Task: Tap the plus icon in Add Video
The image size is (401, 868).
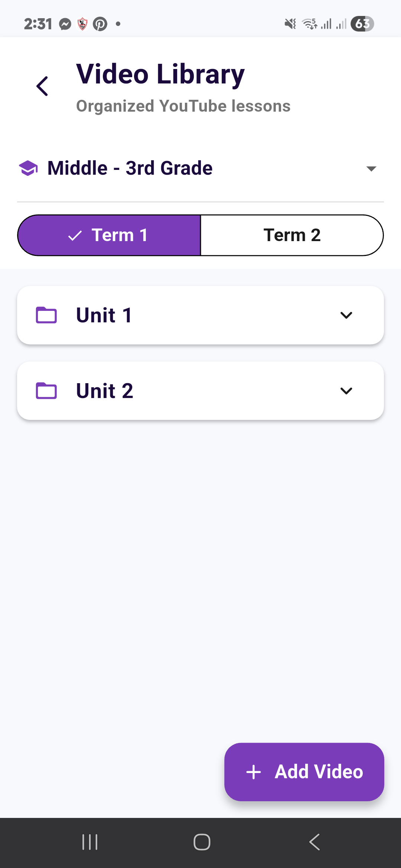Action: (254, 772)
